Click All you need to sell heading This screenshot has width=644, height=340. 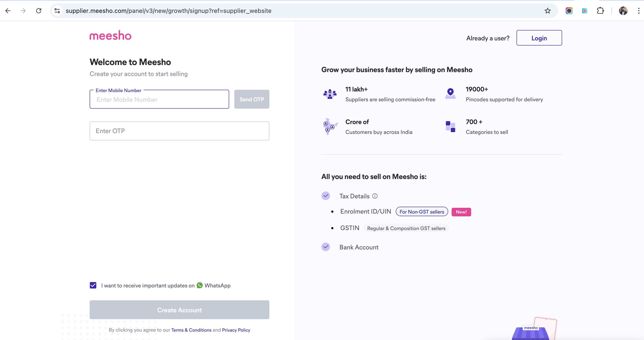pos(374,176)
